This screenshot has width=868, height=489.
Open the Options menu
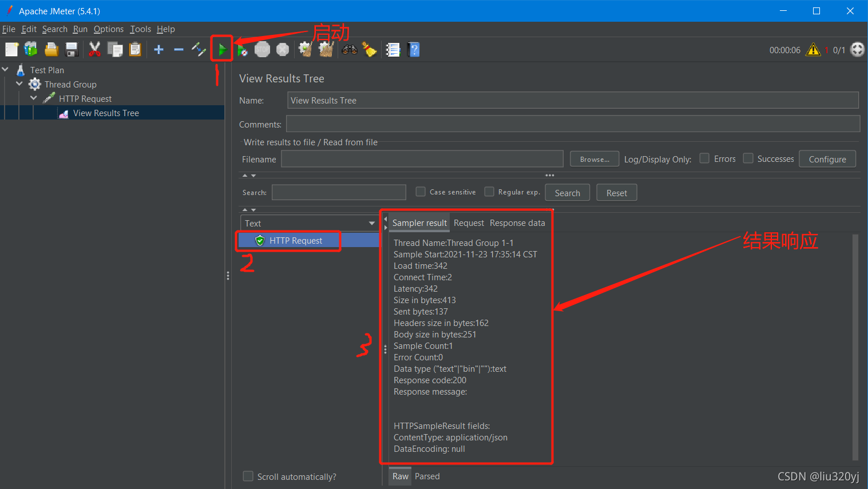click(109, 29)
